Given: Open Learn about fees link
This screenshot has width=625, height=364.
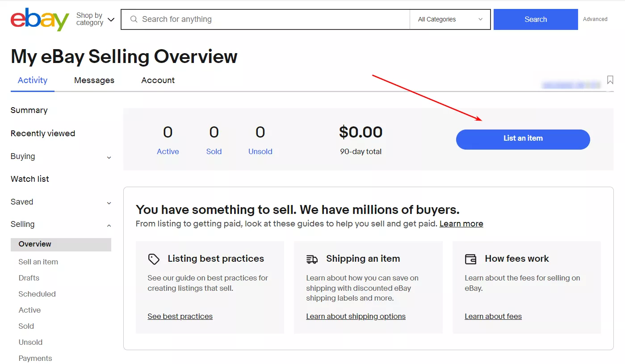Looking at the screenshot, I should pyautogui.click(x=493, y=317).
